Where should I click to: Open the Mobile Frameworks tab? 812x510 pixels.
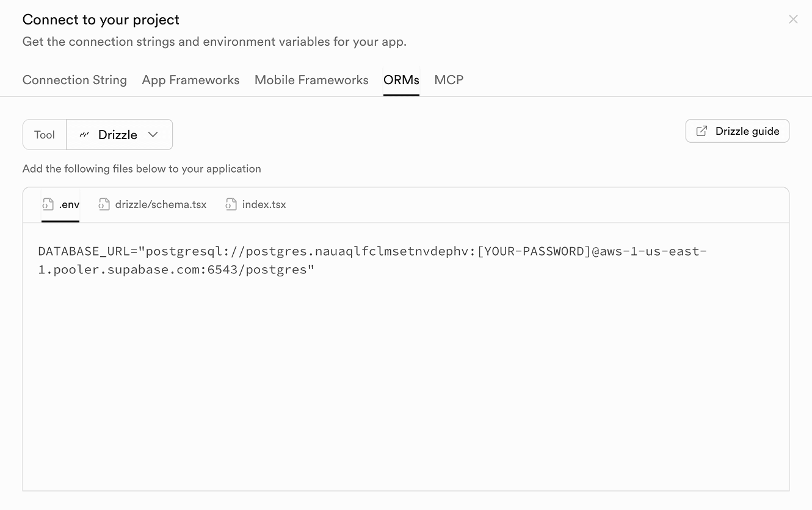(x=311, y=80)
